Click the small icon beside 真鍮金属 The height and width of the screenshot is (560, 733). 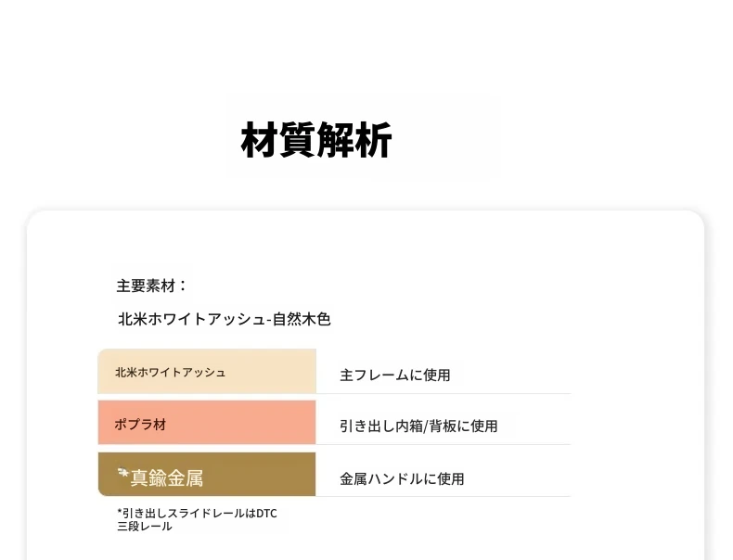click(x=123, y=473)
